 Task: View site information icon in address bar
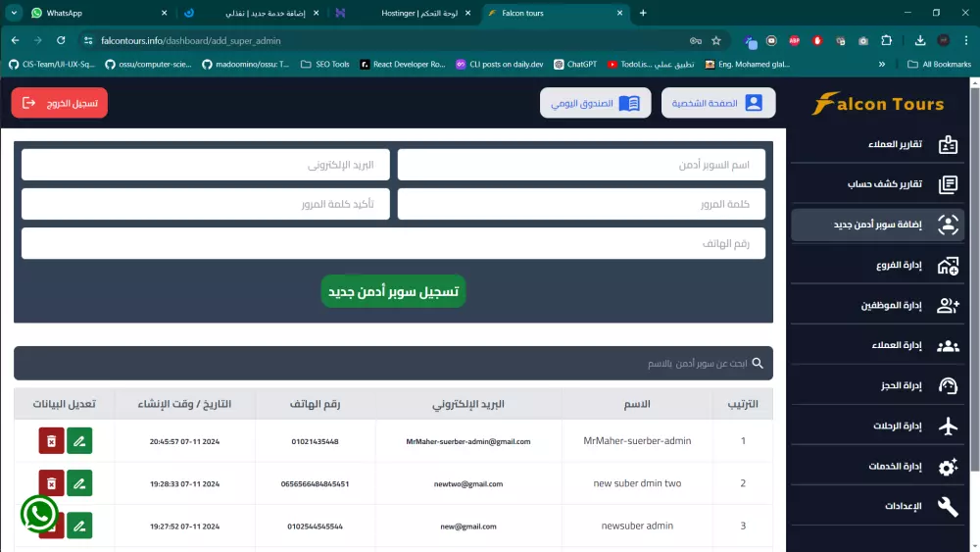click(88, 40)
